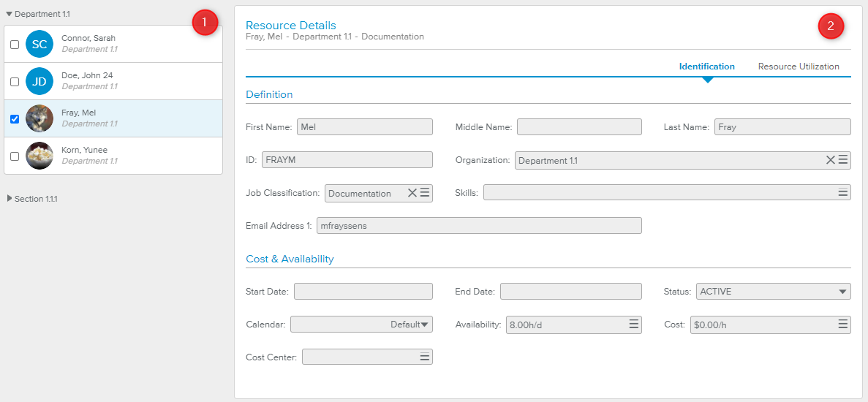Open Job Classification list menu icon

pos(425,193)
